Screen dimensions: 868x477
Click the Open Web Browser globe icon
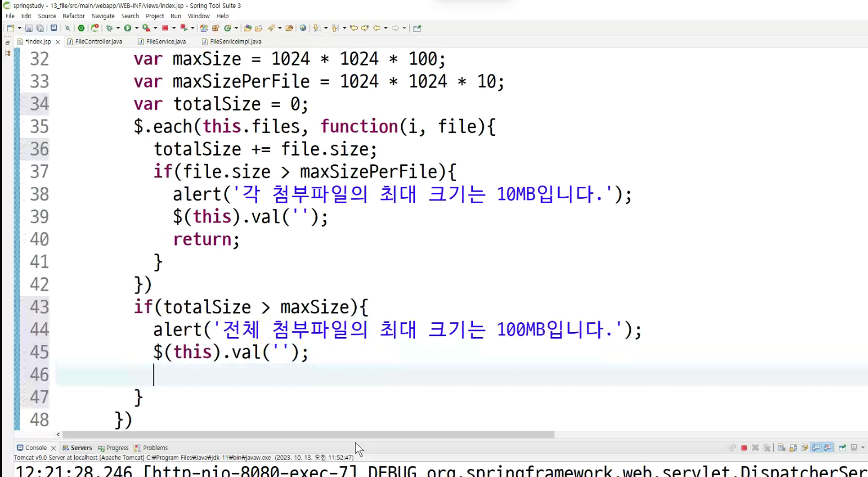[303, 28]
